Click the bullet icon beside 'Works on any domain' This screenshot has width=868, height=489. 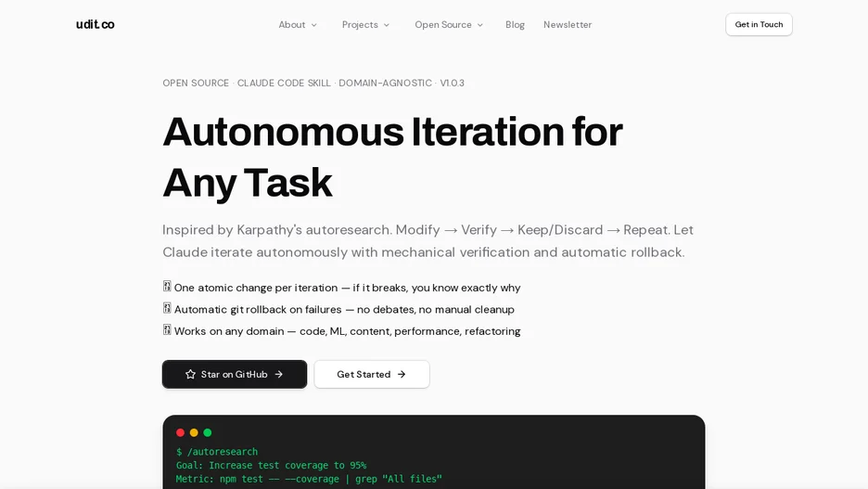tap(167, 329)
